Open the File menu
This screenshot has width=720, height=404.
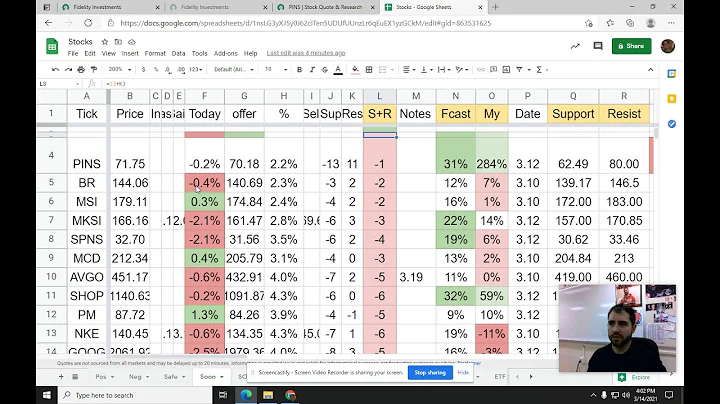point(73,53)
